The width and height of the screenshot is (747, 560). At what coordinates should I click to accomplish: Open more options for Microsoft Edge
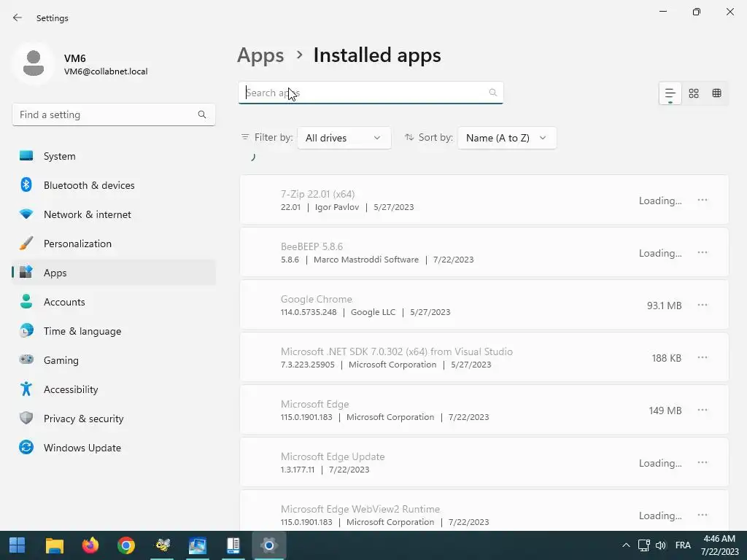coord(703,410)
